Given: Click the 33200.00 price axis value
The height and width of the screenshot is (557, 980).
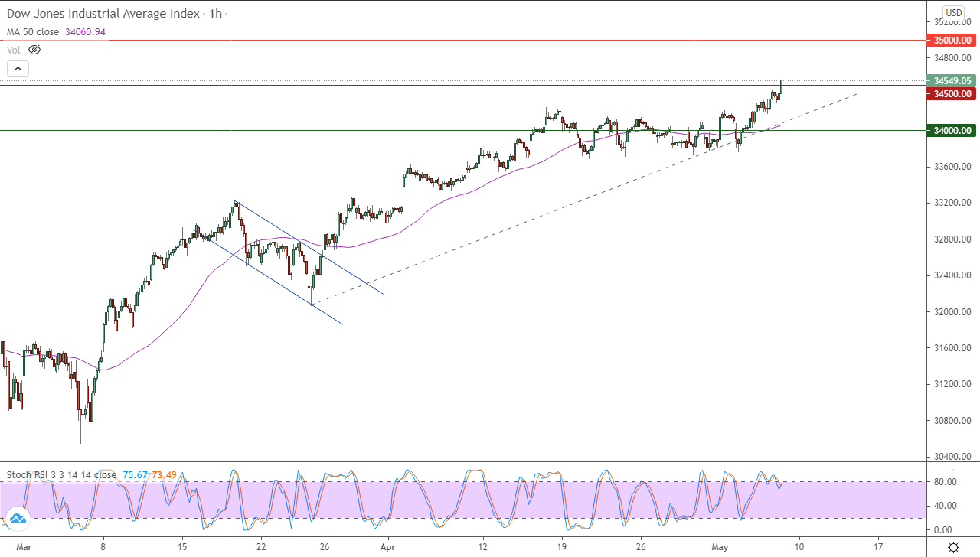Looking at the screenshot, I should tap(952, 203).
